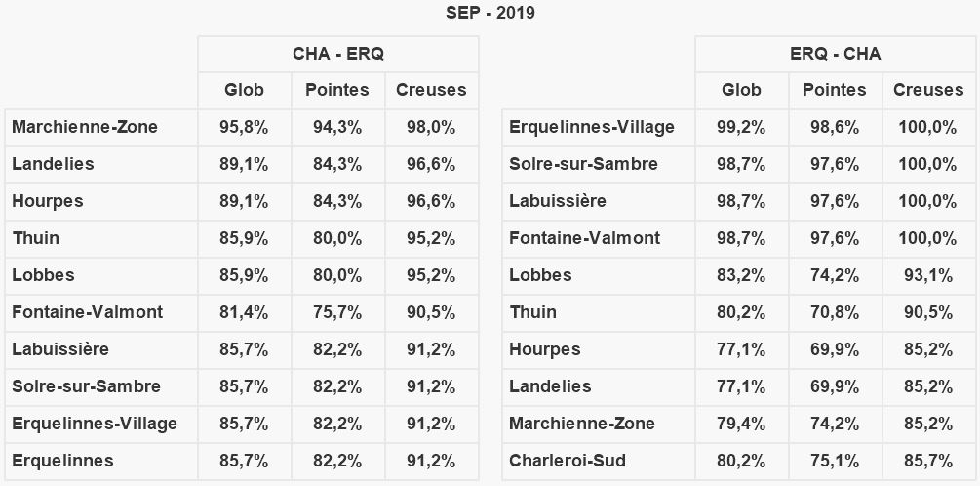Image resolution: width=980 pixels, height=486 pixels.
Task: Select the 93,1% Creuses cell
Action: pyautogui.click(x=928, y=275)
